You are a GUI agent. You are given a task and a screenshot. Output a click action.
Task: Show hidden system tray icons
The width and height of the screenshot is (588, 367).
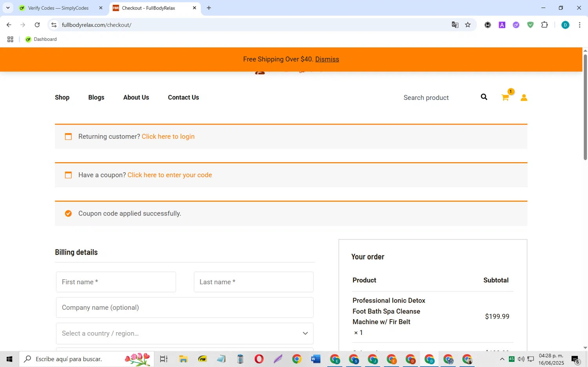(x=502, y=359)
